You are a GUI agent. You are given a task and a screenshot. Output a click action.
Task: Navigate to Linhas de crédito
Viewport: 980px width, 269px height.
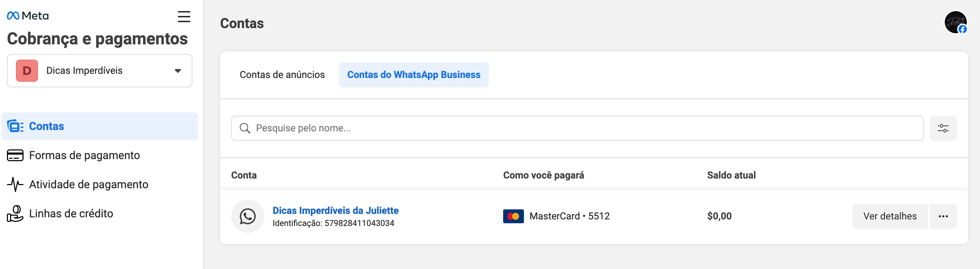coord(71,214)
